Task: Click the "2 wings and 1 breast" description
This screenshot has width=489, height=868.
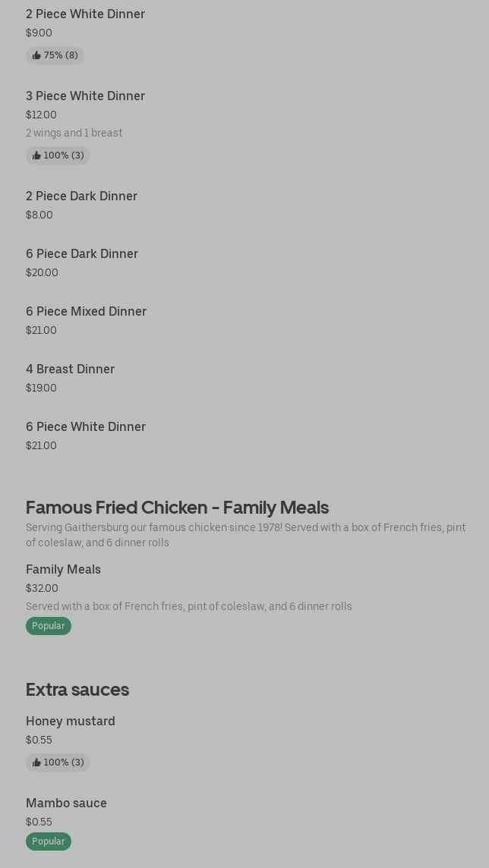Action: pos(74,133)
